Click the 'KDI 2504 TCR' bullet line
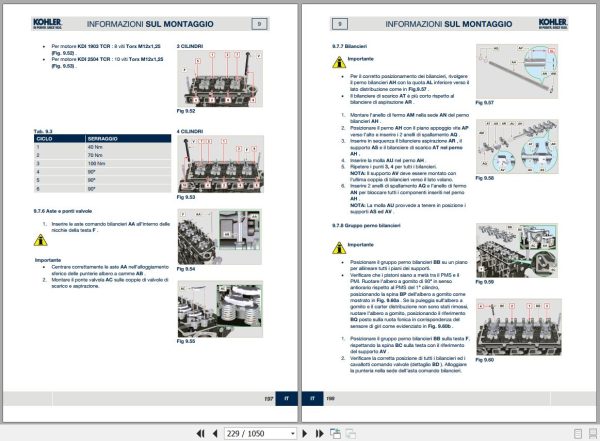 click(108, 62)
